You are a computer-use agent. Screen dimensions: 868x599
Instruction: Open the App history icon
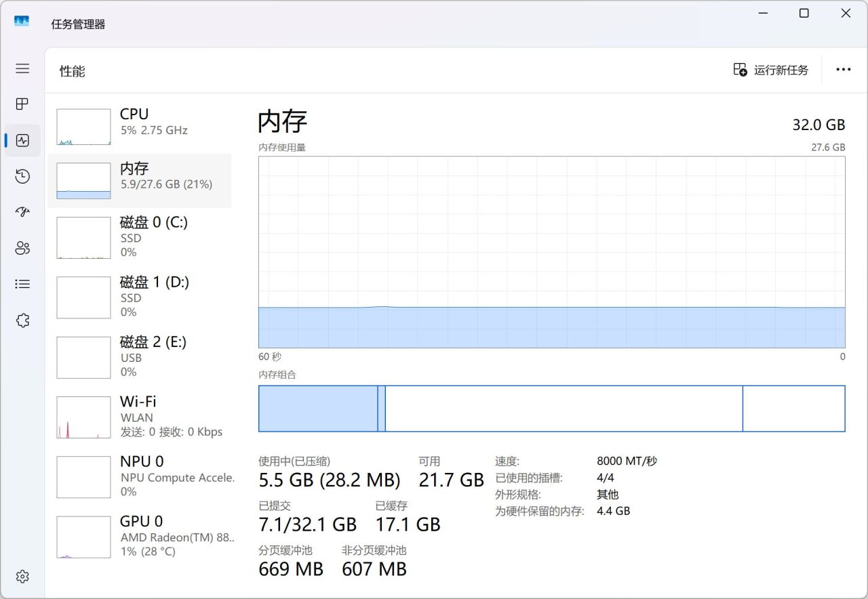pos(22,176)
